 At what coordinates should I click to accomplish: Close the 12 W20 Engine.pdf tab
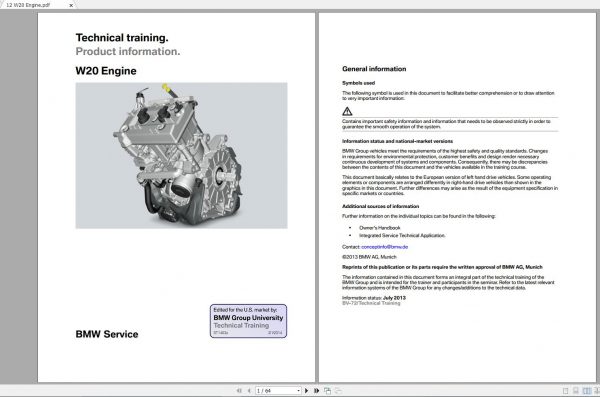(x=71, y=5)
